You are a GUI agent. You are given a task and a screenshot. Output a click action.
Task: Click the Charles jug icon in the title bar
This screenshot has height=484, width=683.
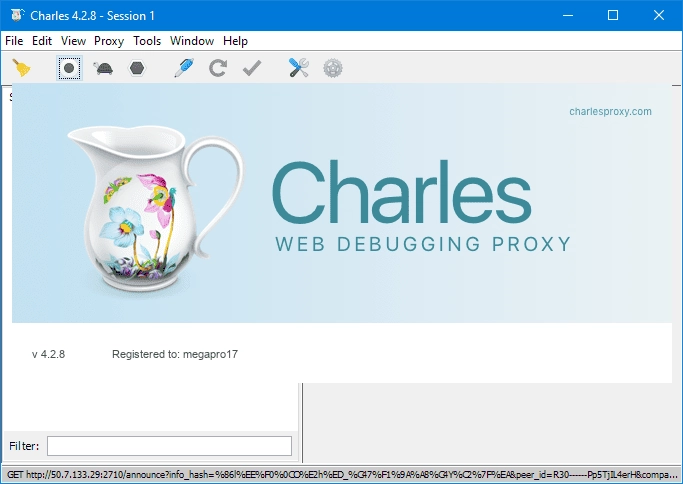[17, 15]
